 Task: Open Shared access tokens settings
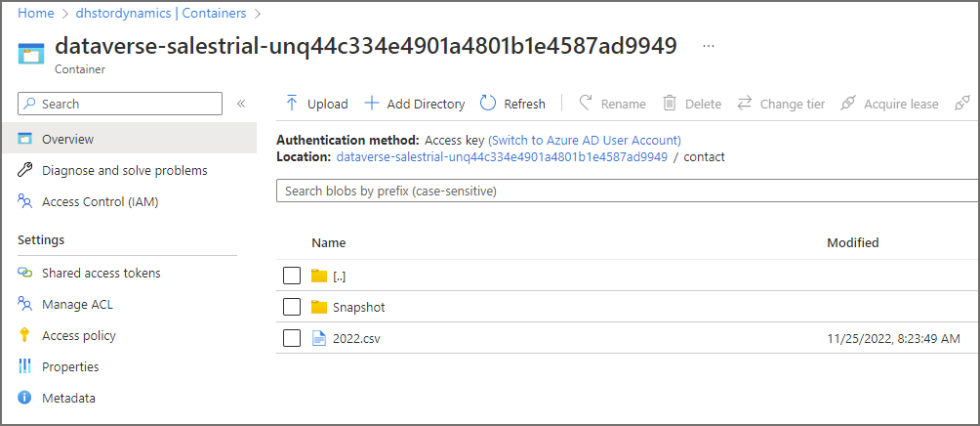click(x=101, y=273)
